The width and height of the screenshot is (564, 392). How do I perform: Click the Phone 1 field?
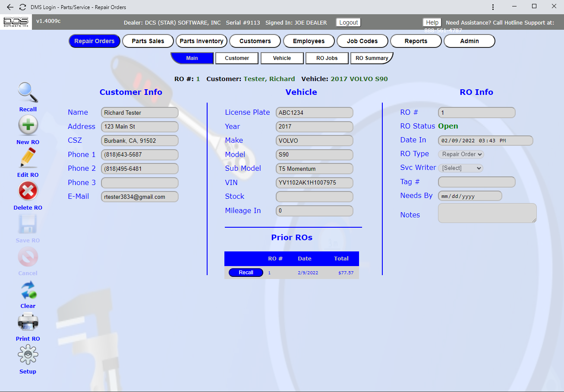tap(140, 155)
